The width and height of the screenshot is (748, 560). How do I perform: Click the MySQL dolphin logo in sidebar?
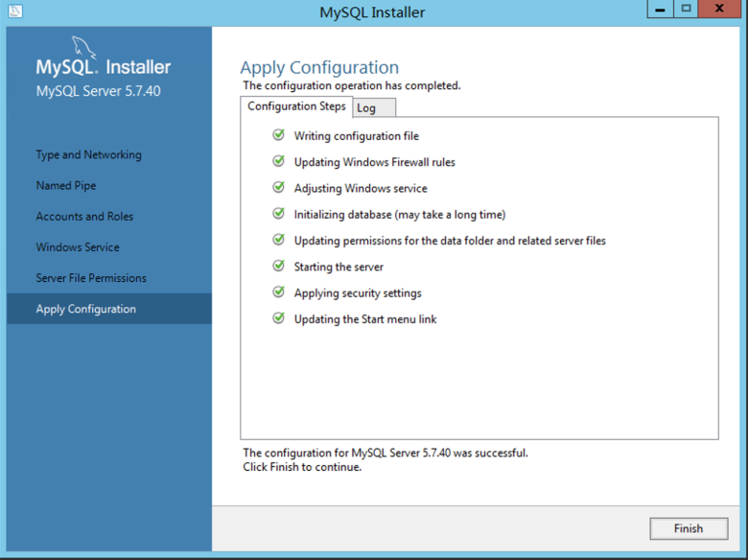tap(83, 47)
